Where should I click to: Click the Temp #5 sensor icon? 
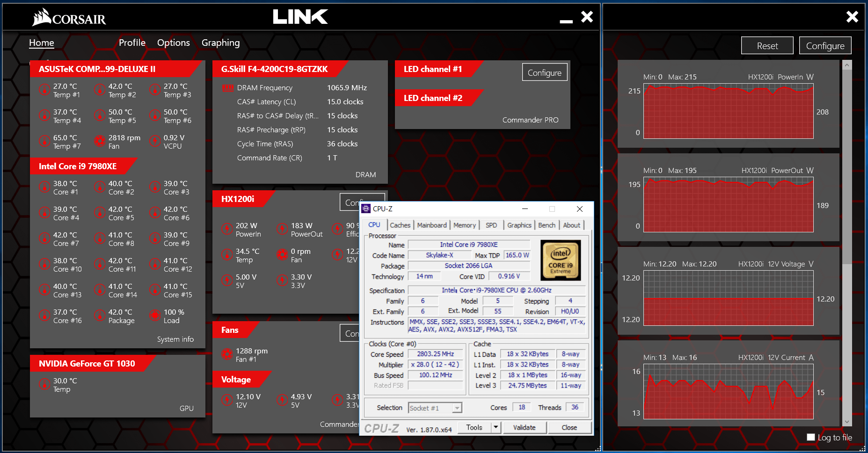(x=100, y=115)
